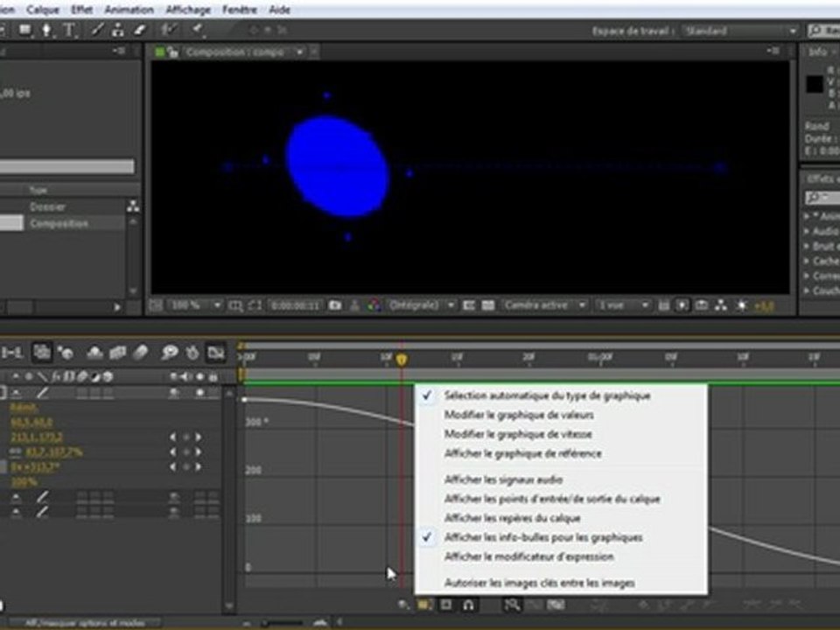Enable 'Afficher le graphique de référence'
Image resolution: width=840 pixels, height=630 pixels.
click(x=561, y=453)
